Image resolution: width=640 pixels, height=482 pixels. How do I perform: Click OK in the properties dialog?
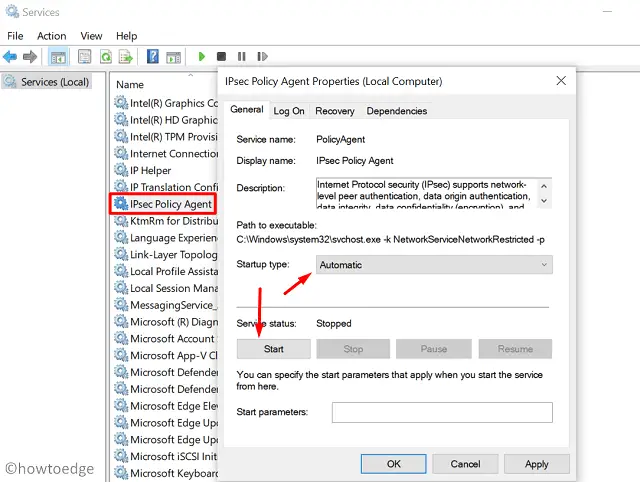point(393,464)
